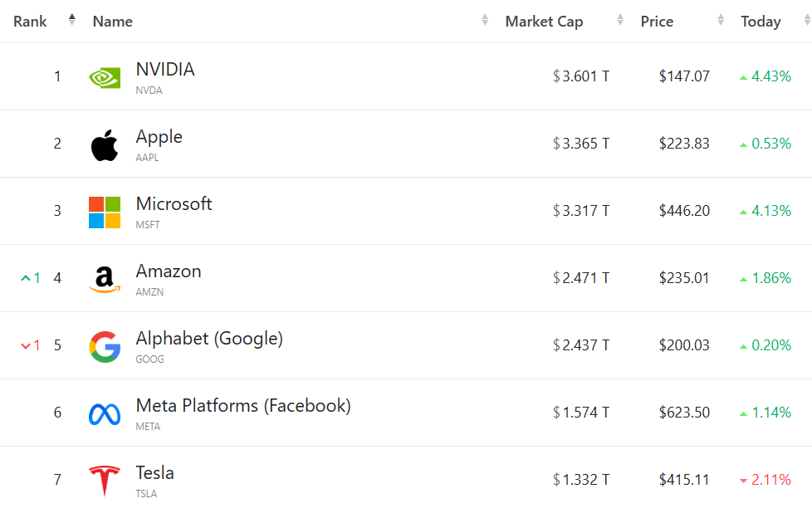The height and width of the screenshot is (513, 812).
Task: Sort by Market Cap using its sort arrows
Action: (x=620, y=20)
